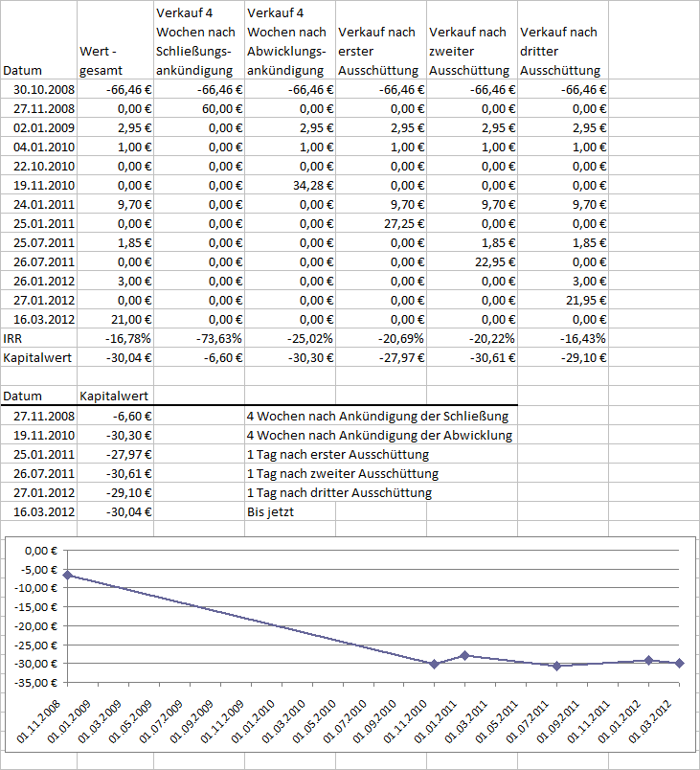The image size is (700, 770).
Task: Click the last chart data marker near 01.03.2012
Action: click(679, 664)
